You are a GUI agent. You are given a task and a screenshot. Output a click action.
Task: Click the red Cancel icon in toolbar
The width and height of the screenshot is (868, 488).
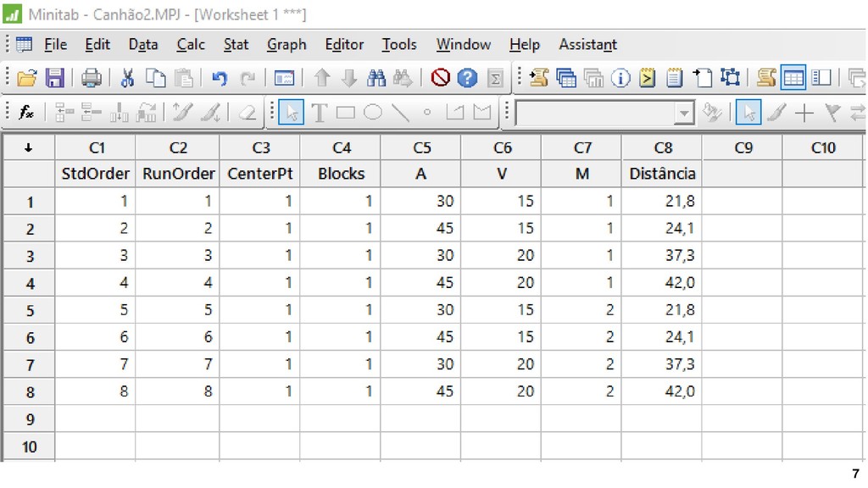(440, 78)
